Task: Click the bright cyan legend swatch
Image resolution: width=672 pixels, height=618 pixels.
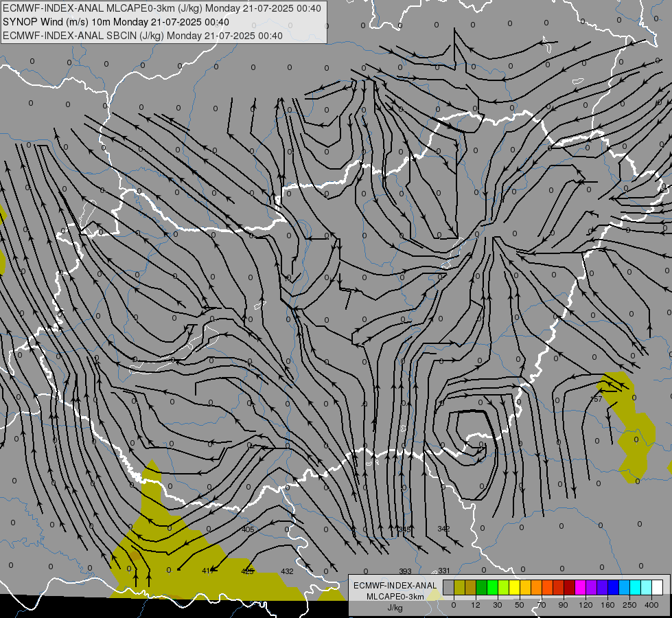Action: (635, 587)
